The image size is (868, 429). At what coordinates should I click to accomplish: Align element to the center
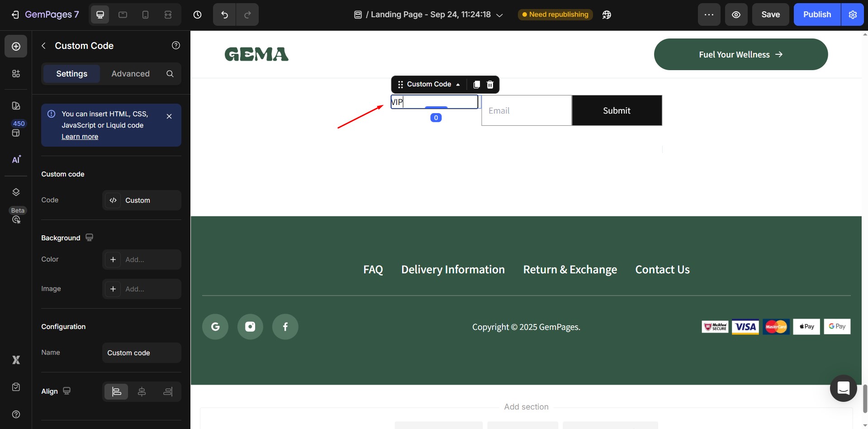pyautogui.click(x=142, y=391)
